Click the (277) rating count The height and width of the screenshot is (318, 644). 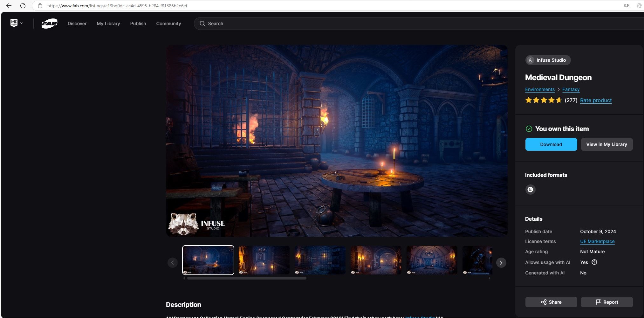(x=571, y=100)
